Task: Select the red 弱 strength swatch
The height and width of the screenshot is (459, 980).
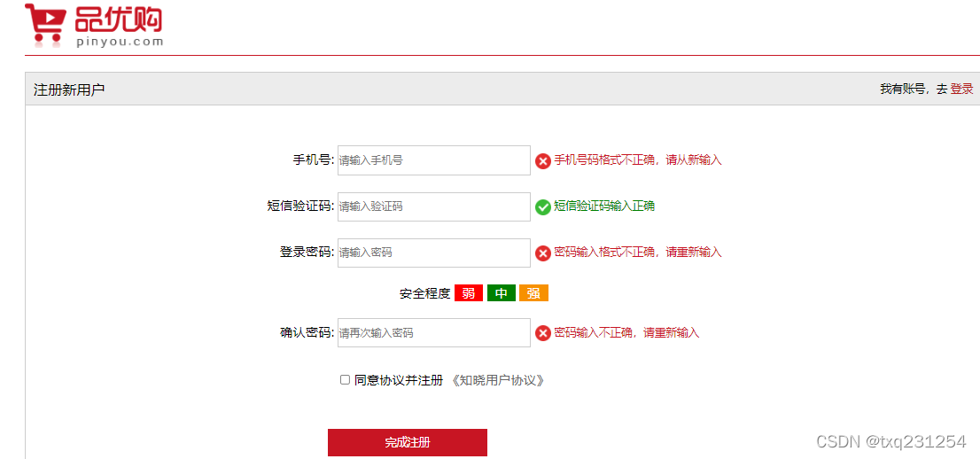Action: click(469, 293)
